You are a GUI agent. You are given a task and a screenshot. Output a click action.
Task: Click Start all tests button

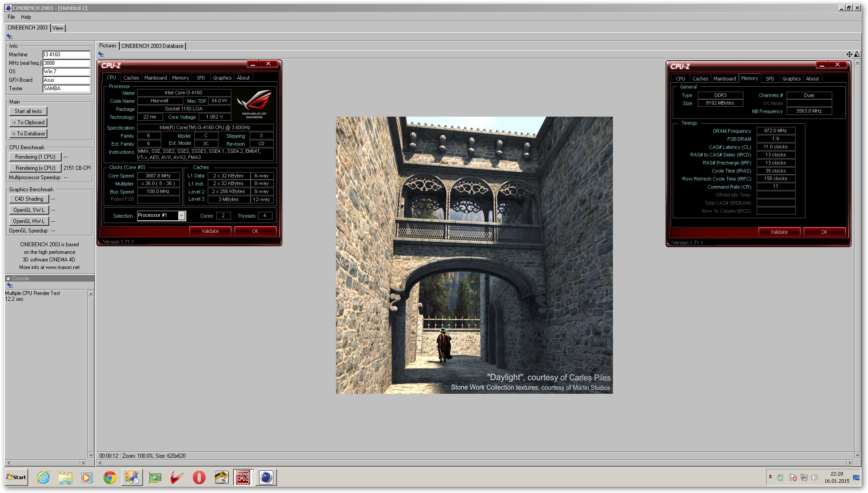pyautogui.click(x=28, y=111)
